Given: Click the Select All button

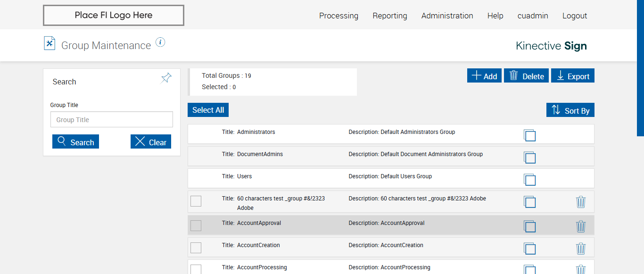Looking at the screenshot, I should point(208,110).
